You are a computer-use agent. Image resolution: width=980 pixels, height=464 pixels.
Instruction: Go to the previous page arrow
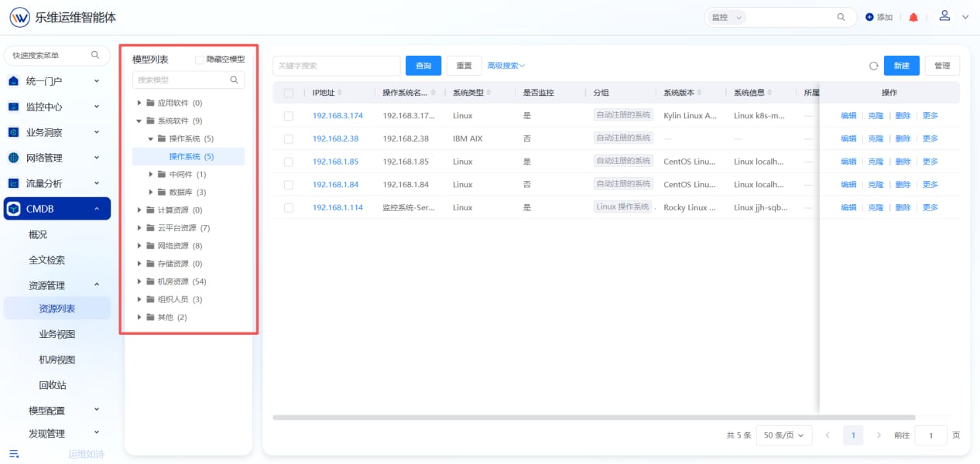pos(827,435)
